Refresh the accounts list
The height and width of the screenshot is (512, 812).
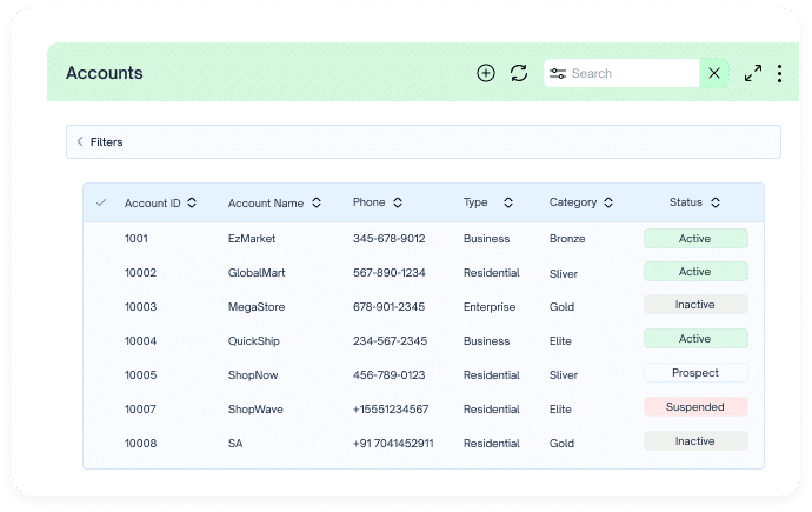[x=519, y=73]
